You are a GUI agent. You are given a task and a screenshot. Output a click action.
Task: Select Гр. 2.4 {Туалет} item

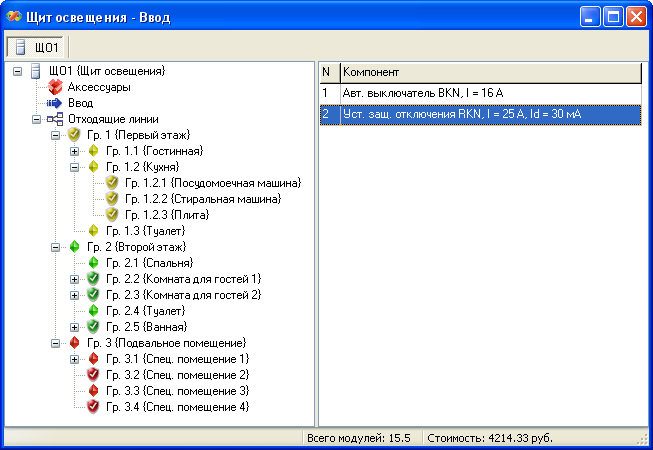(145, 311)
